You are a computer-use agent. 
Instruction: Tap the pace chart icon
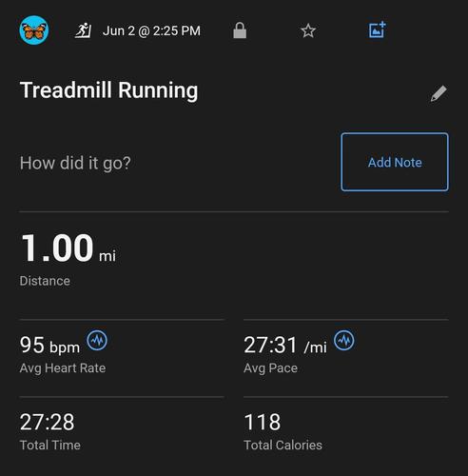pos(344,340)
